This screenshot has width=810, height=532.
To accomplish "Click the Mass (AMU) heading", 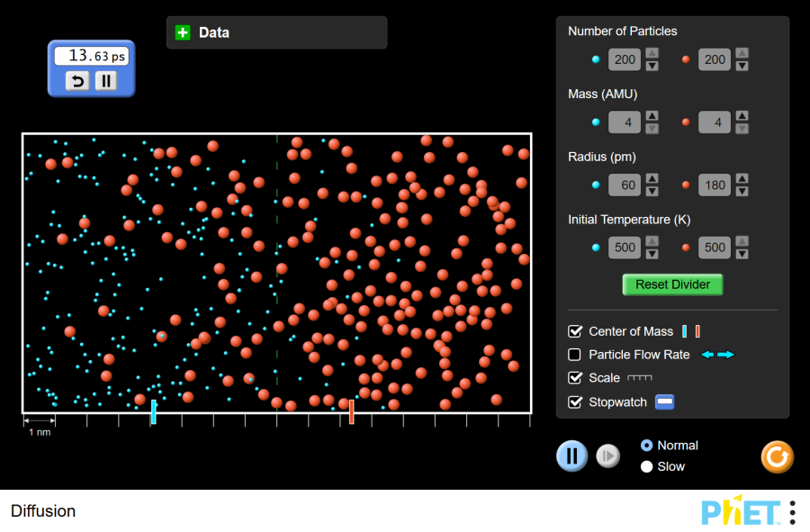I will [602, 94].
